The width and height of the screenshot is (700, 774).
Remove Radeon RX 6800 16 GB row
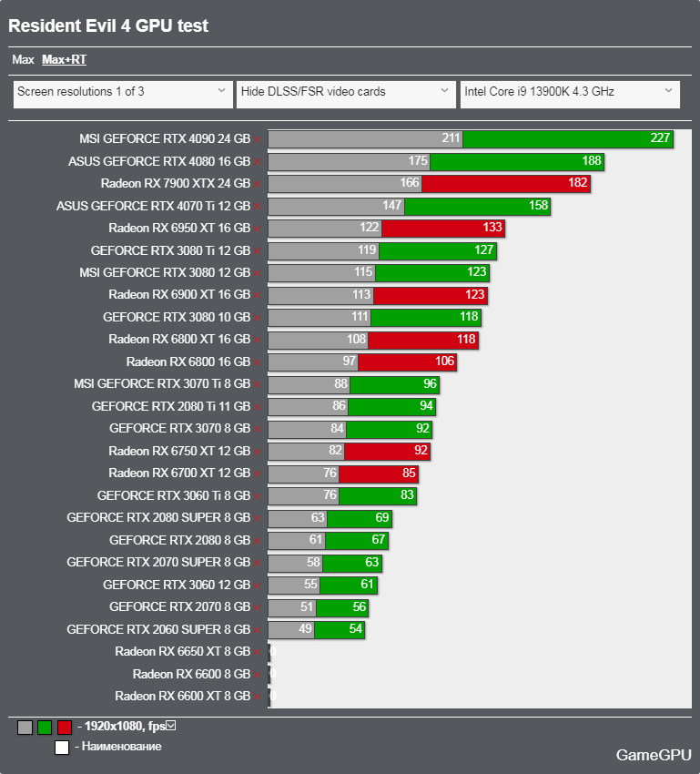pos(257,362)
